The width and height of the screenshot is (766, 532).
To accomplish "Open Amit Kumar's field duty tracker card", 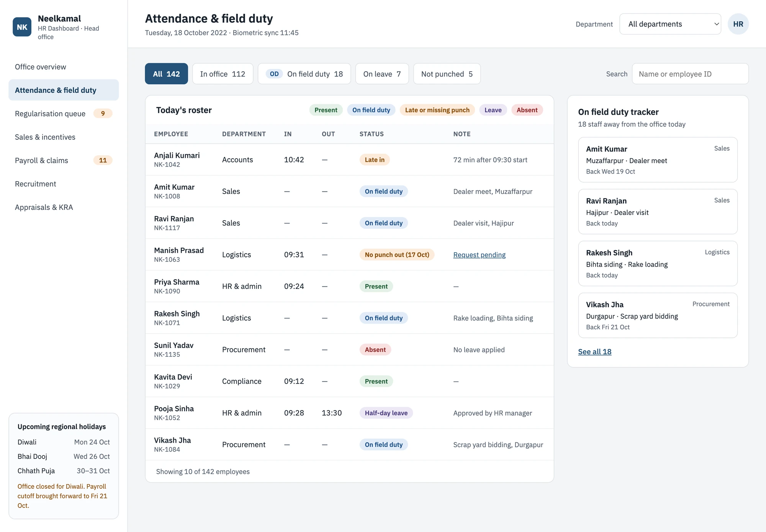I will tap(658, 160).
